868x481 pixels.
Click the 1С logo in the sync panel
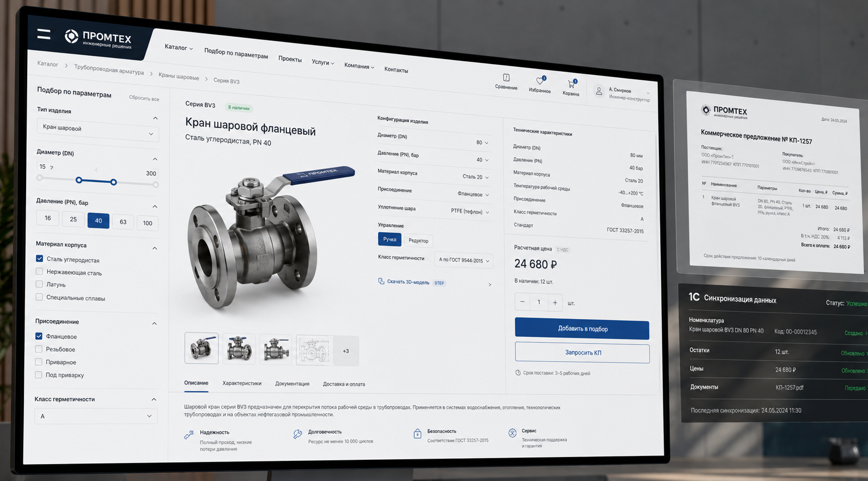(694, 297)
